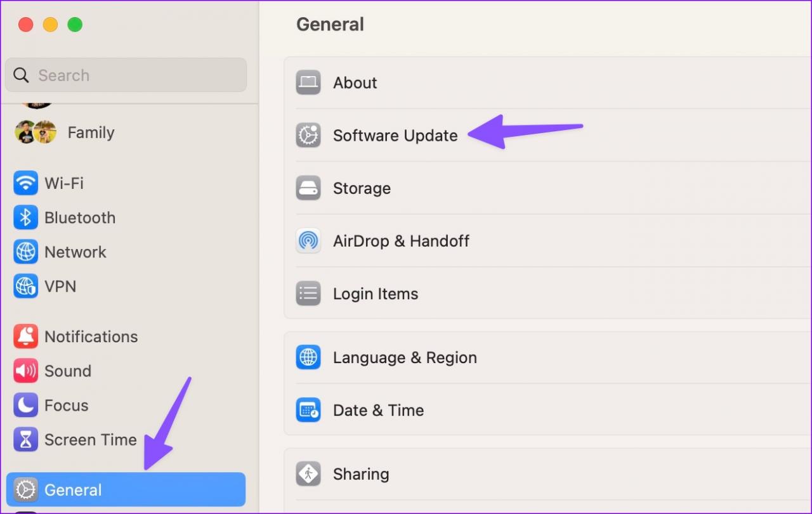Open Family settings in sidebar

(91, 132)
